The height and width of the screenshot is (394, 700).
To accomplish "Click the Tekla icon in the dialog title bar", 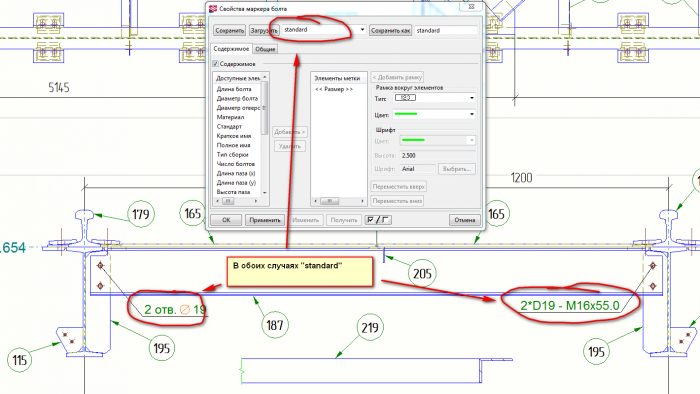I will click(213, 8).
